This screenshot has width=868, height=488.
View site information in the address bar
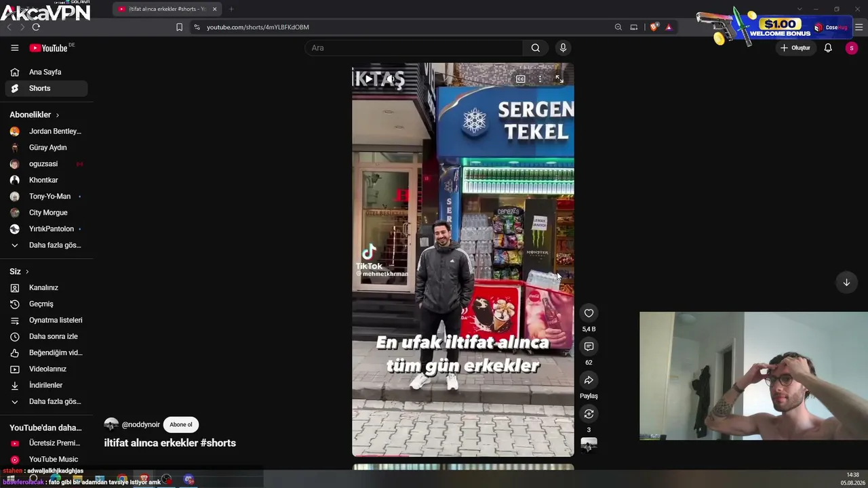(197, 27)
